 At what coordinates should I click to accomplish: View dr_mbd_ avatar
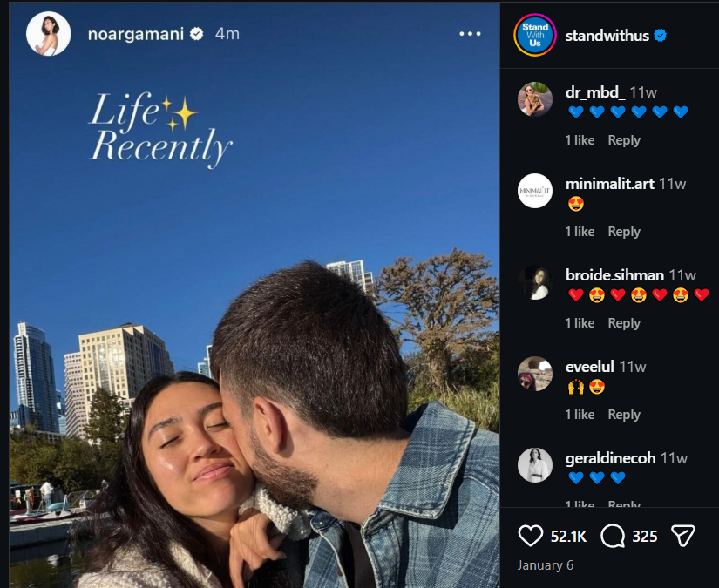(x=535, y=99)
